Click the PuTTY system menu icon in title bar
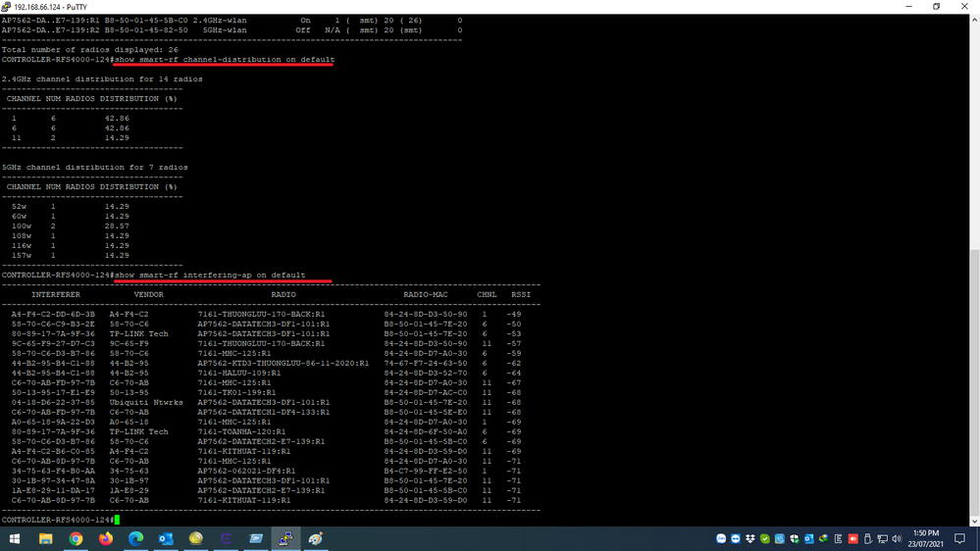980x551 pixels. click(x=8, y=6)
